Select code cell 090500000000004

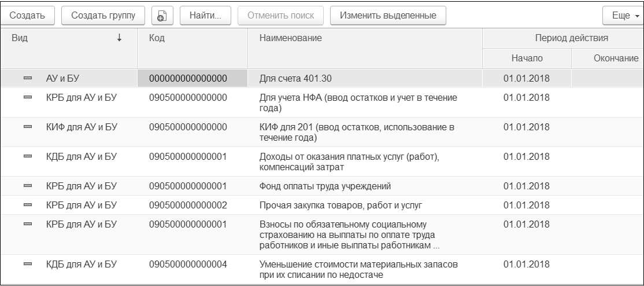tap(188, 265)
